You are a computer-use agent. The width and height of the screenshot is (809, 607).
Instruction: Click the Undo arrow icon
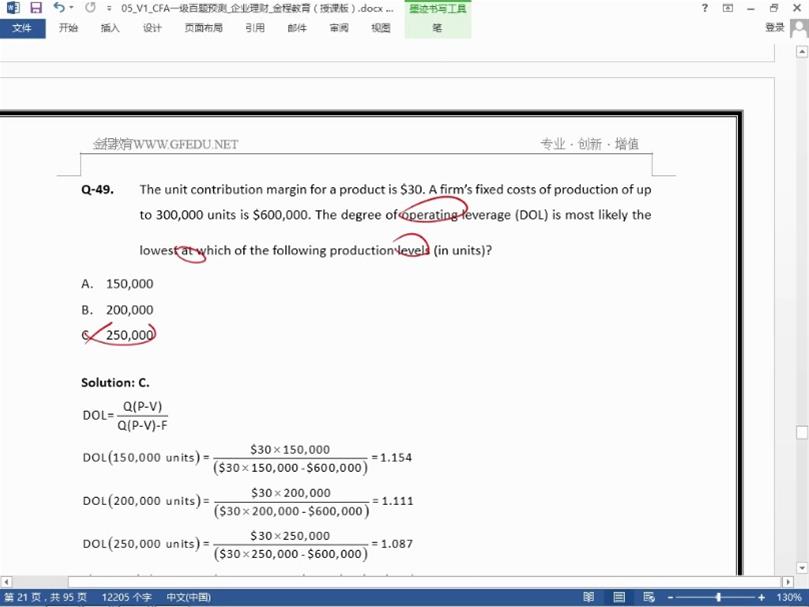59,8
